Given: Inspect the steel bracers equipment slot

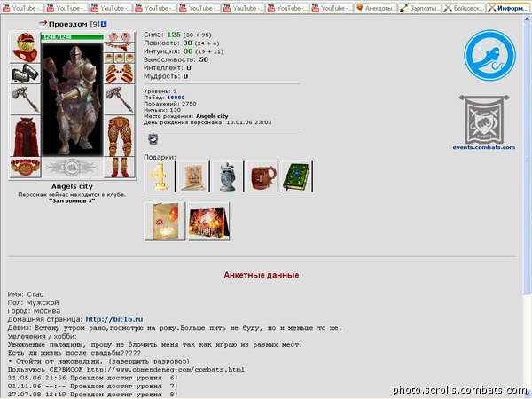Looking at the screenshot, I should [x=25, y=74].
